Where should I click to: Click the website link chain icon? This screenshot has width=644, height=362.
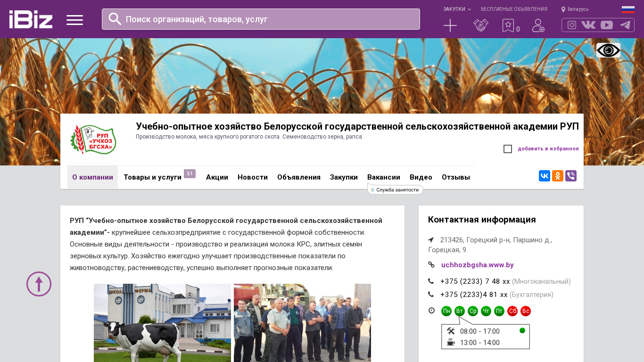[x=431, y=265]
